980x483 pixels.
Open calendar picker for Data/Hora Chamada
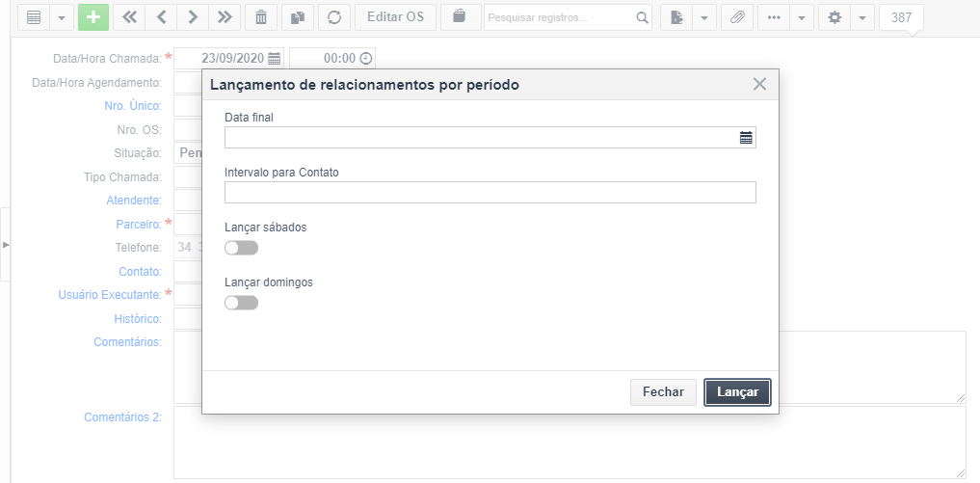[274, 58]
